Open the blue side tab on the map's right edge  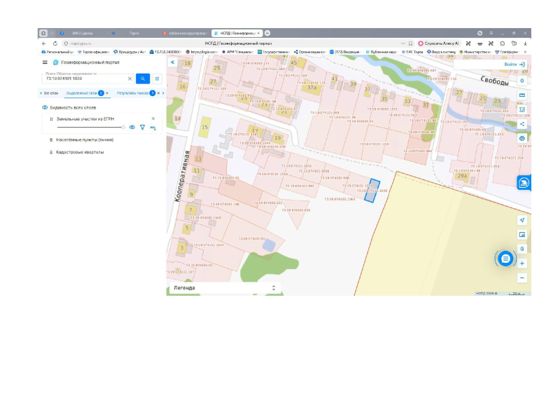[x=524, y=183]
